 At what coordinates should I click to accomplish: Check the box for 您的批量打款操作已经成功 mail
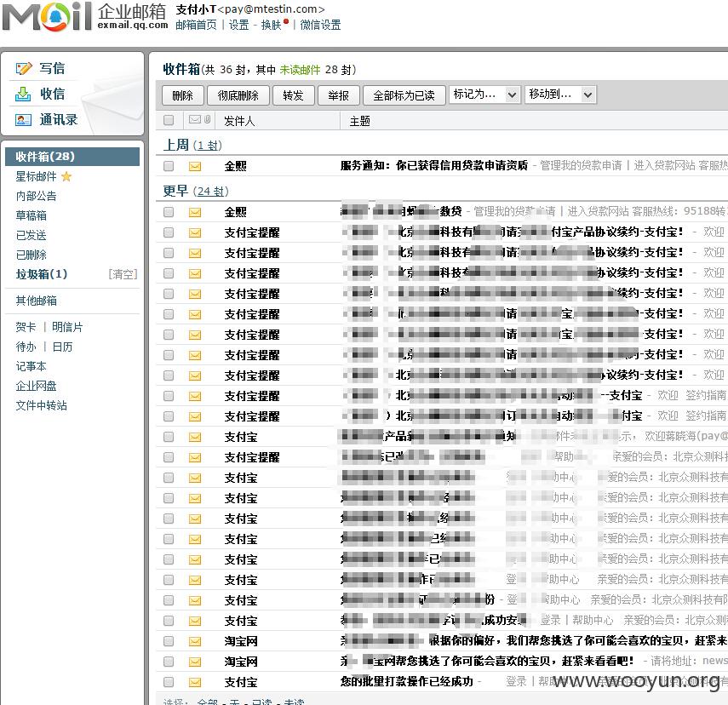tap(169, 682)
